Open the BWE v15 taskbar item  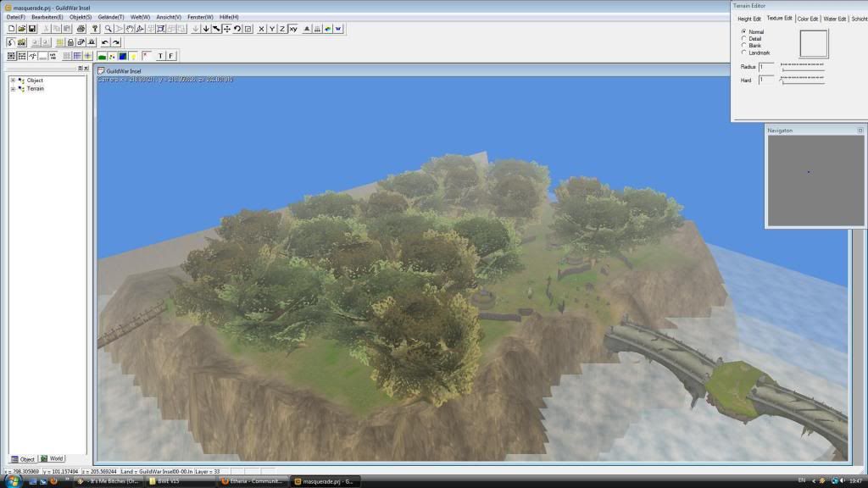180,481
